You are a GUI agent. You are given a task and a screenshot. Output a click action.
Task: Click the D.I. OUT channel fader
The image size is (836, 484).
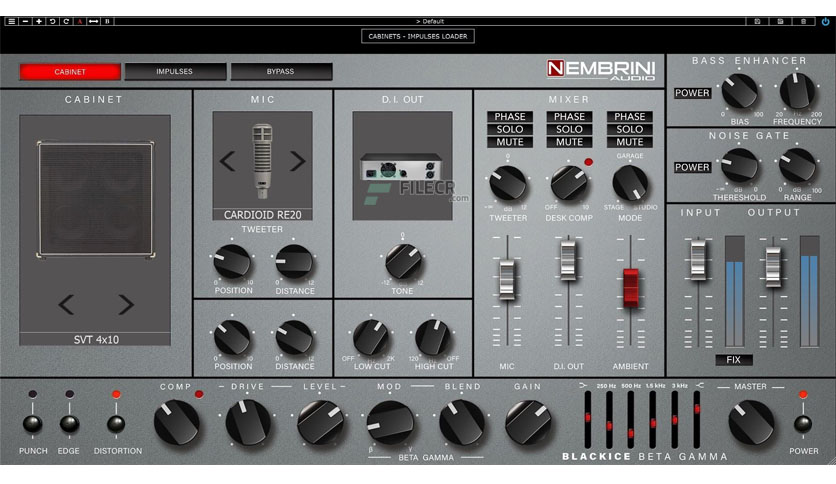tap(568, 260)
